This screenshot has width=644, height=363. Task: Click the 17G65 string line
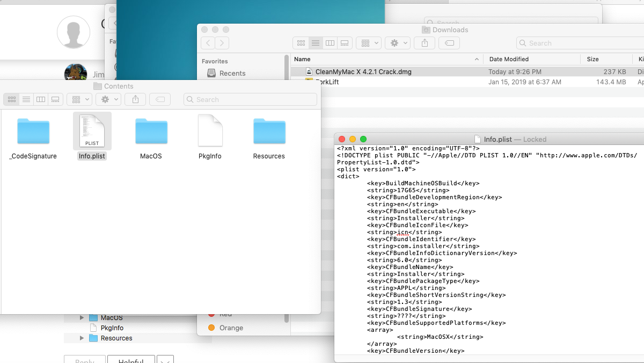(408, 190)
